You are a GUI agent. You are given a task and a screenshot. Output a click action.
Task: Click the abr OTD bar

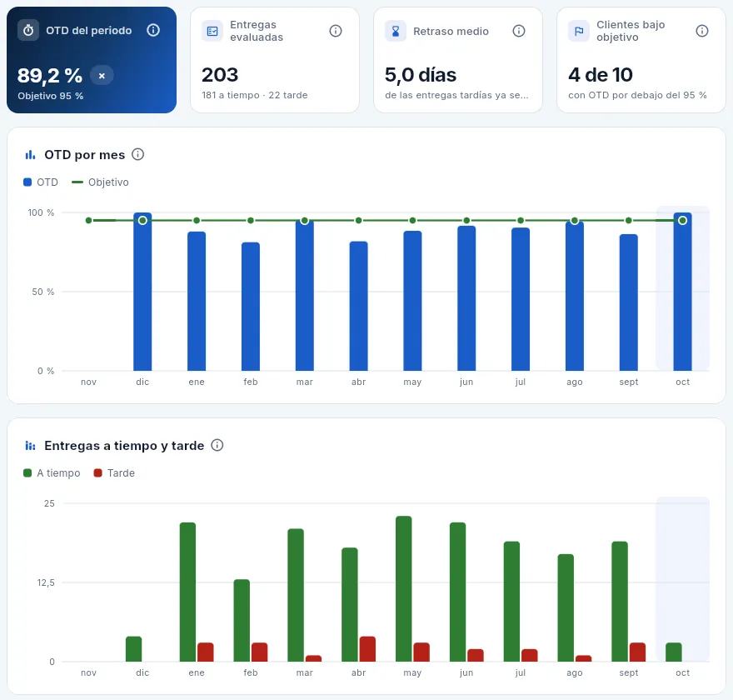[x=358, y=306]
